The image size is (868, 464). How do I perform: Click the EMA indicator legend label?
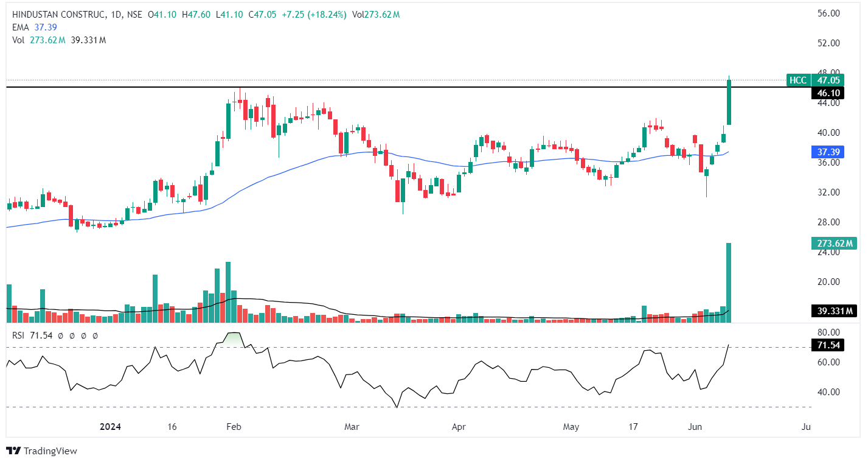pyautogui.click(x=20, y=27)
